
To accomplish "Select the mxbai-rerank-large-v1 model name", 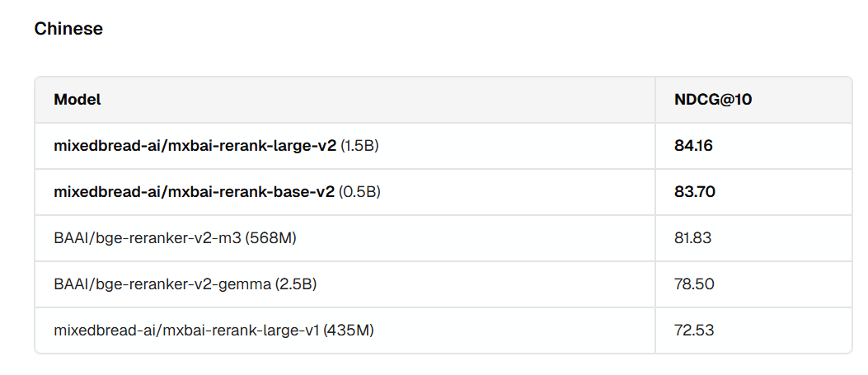I will (186, 330).
